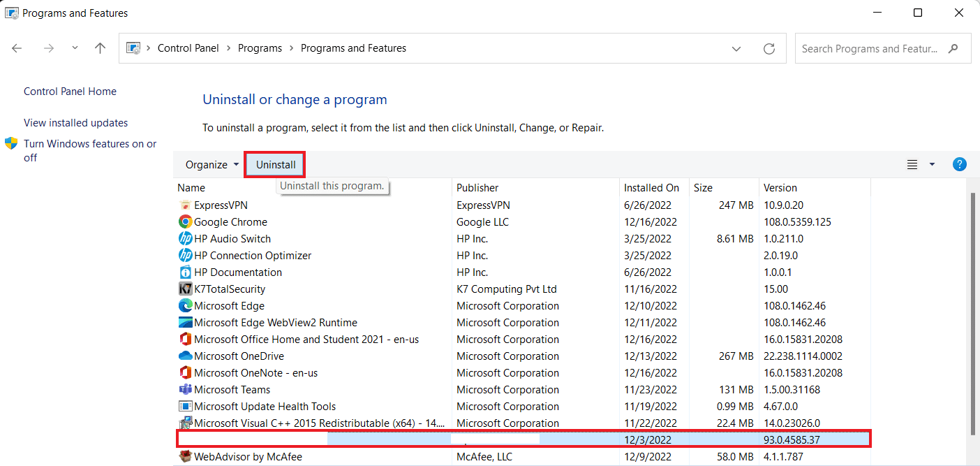The width and height of the screenshot is (980, 466).
Task: Click the refresh icon in address bar
Action: [x=769, y=49]
